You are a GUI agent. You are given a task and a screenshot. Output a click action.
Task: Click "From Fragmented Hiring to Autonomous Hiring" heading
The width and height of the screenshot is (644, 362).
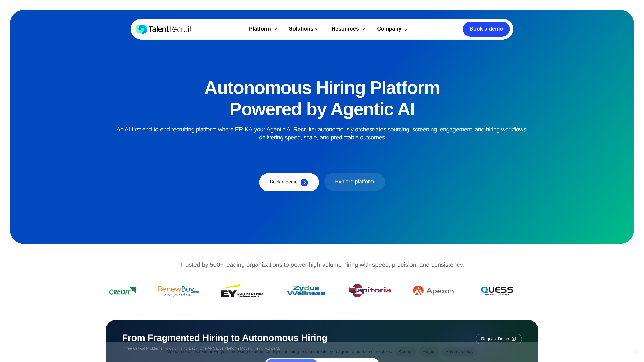click(225, 338)
